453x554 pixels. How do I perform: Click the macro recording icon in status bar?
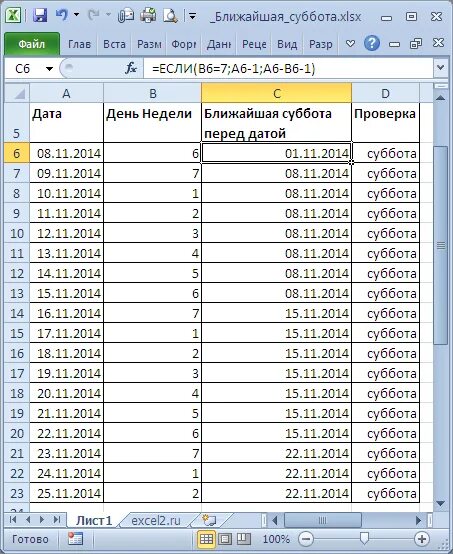75,539
